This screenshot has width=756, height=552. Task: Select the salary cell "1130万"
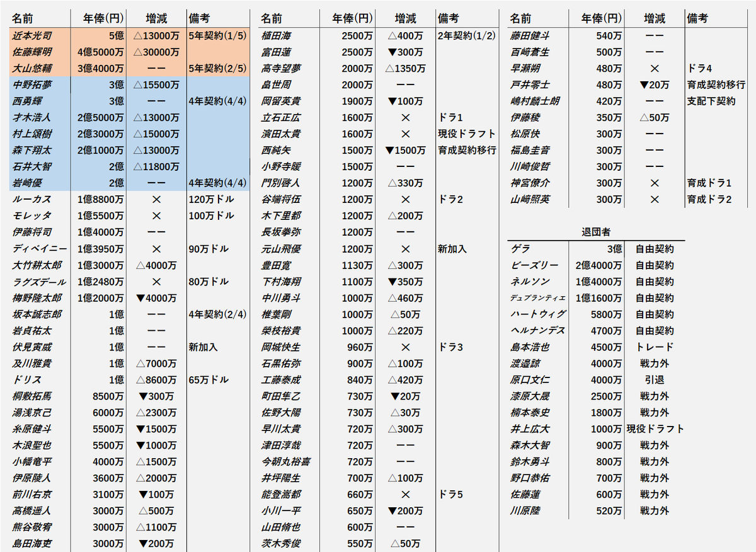click(x=357, y=265)
